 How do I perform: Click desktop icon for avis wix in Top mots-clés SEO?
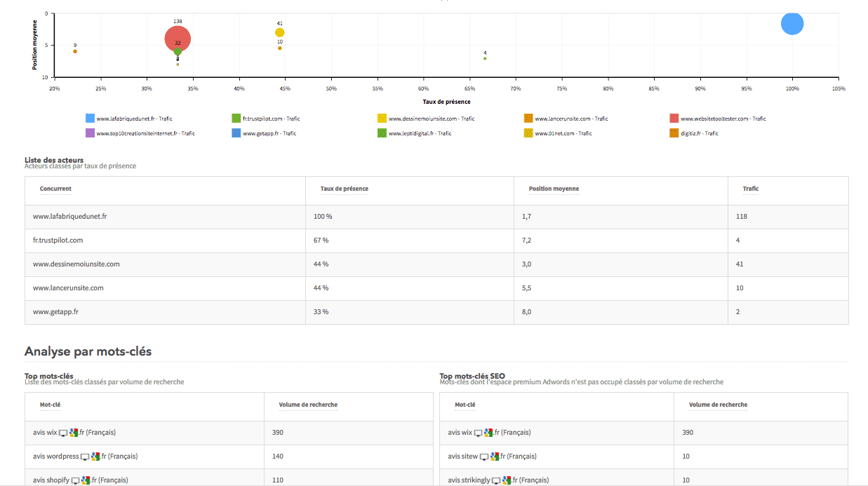(x=479, y=433)
